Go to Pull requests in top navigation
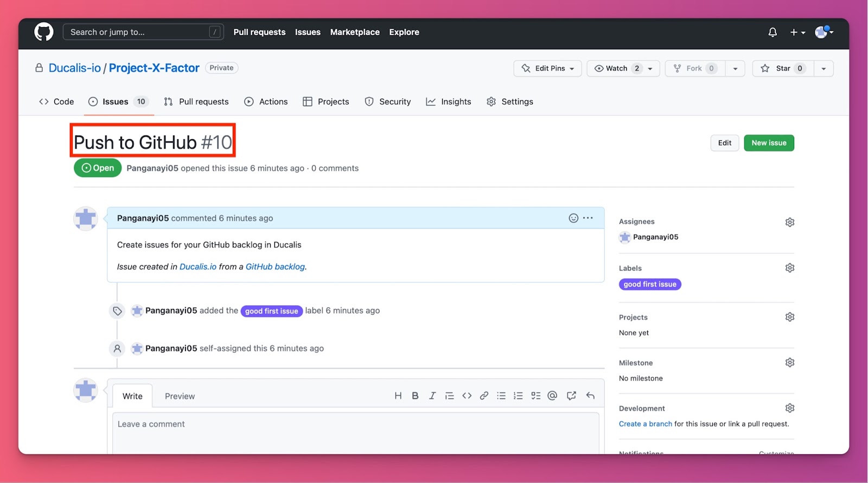The image size is (868, 483). coord(259,32)
